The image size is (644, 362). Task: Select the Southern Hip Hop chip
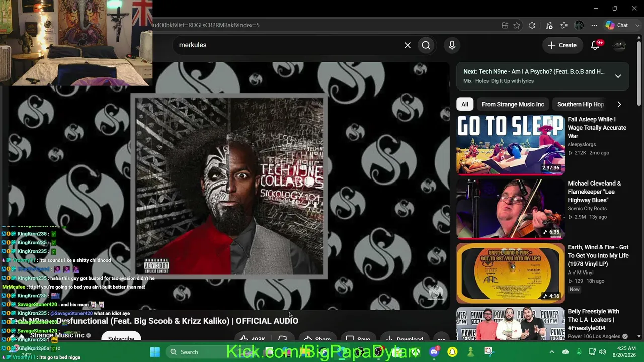pyautogui.click(x=581, y=104)
